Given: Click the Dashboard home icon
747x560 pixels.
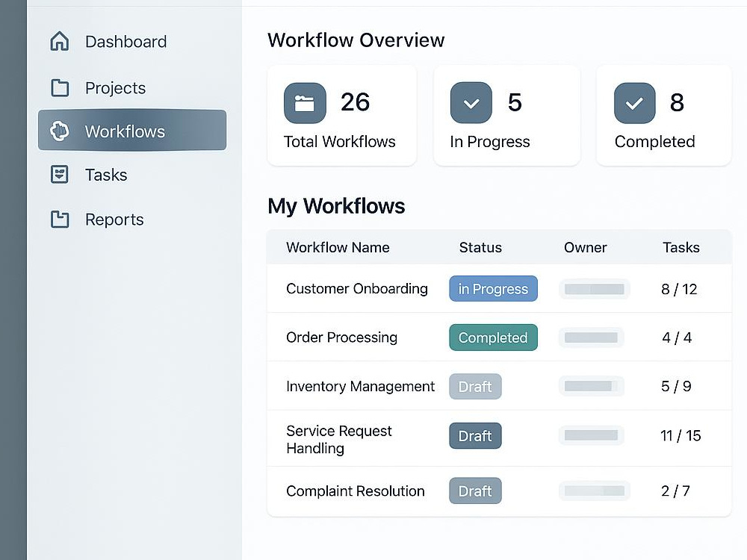Looking at the screenshot, I should point(60,41).
